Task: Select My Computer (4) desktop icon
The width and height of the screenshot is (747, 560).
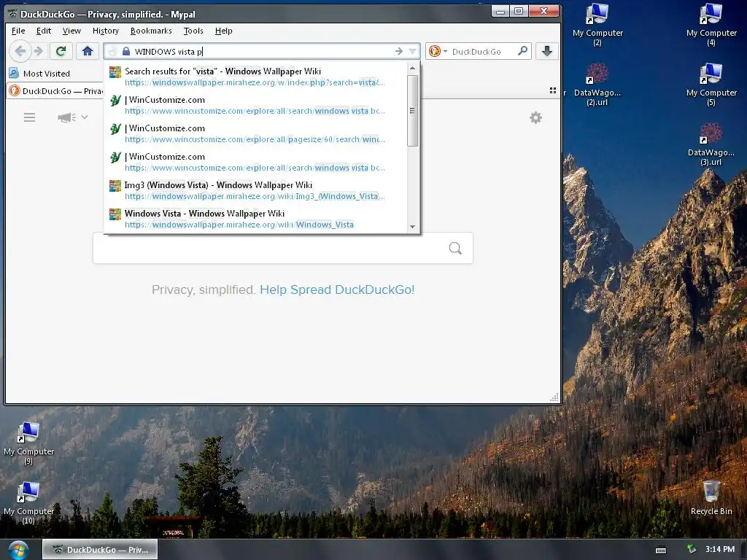Action: pyautogui.click(x=711, y=25)
